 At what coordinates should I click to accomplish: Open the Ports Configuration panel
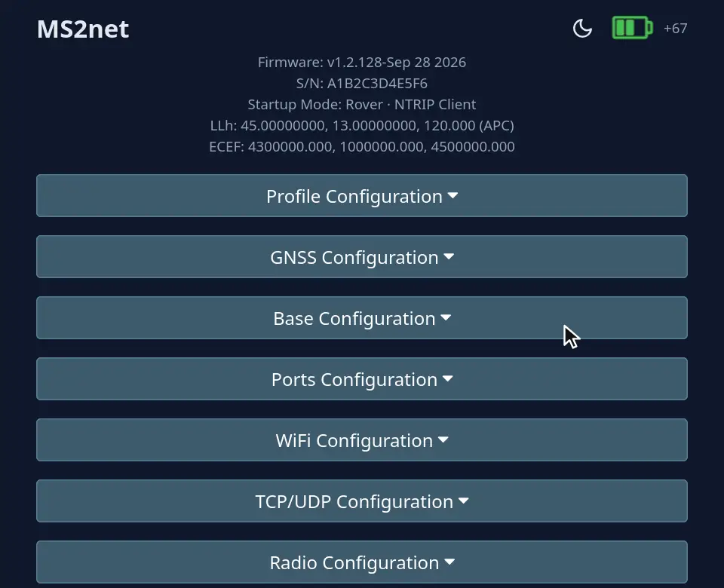[x=362, y=379]
